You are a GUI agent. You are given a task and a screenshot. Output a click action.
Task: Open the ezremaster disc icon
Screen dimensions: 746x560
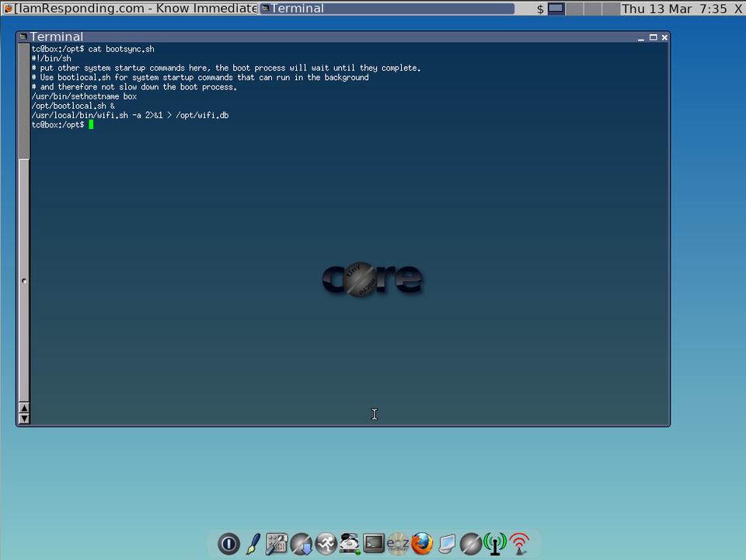[x=398, y=544]
